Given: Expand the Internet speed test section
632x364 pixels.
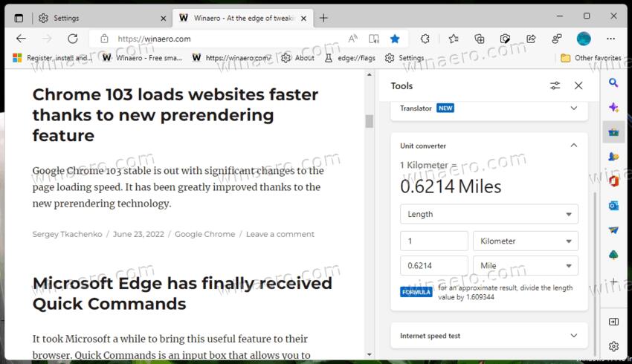Looking at the screenshot, I should 573,336.
